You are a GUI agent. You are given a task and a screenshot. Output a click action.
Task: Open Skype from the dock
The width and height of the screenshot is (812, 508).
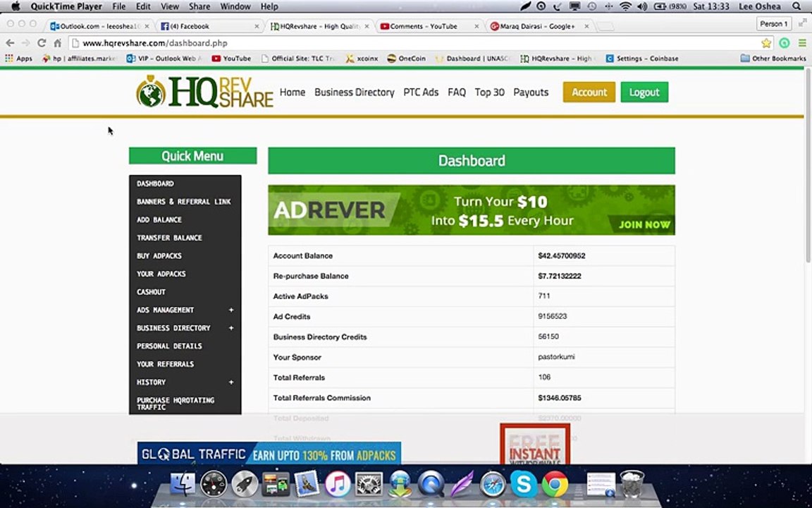(x=524, y=484)
